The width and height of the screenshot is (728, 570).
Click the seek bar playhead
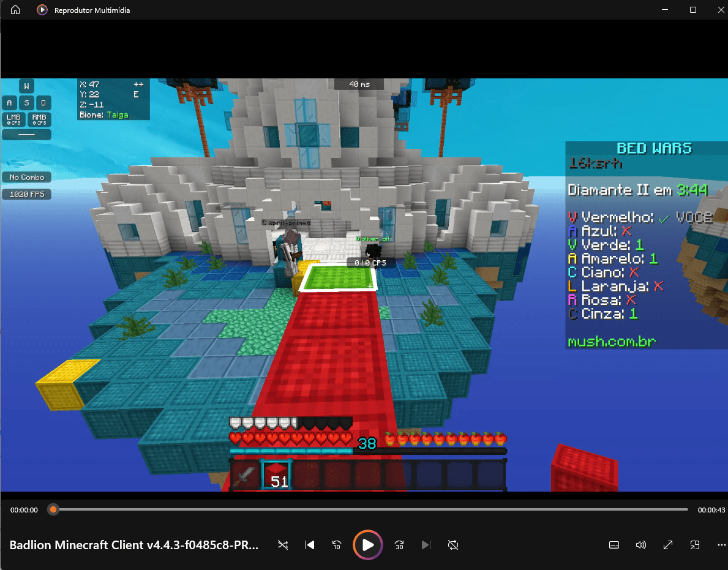tap(53, 509)
